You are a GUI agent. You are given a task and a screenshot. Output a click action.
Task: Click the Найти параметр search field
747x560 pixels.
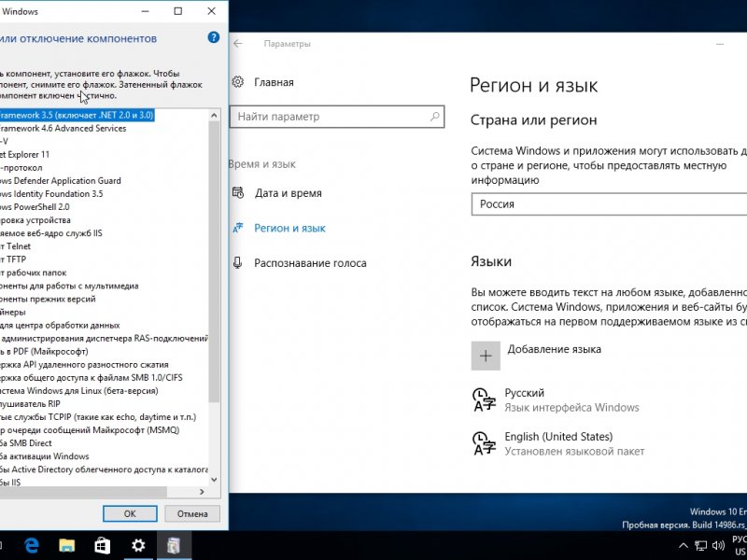pos(337,117)
